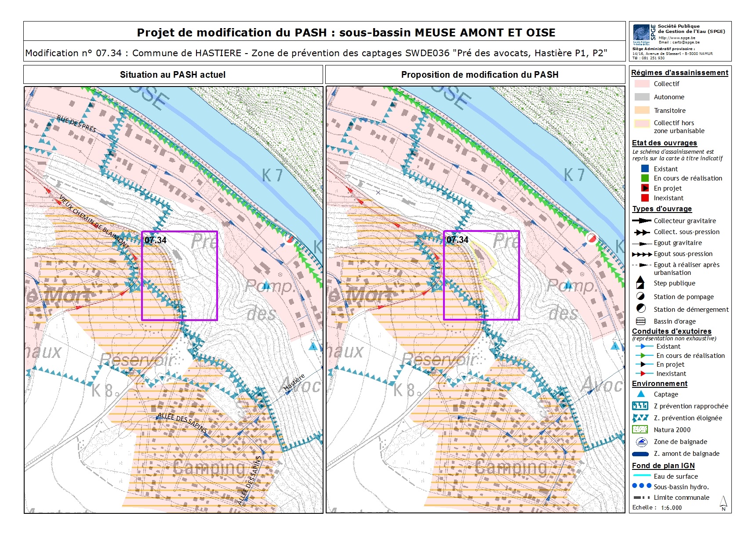Click the Bassin d'orage legend icon
Image resolution: width=756 pixels, height=534 pixels.
[641, 321]
